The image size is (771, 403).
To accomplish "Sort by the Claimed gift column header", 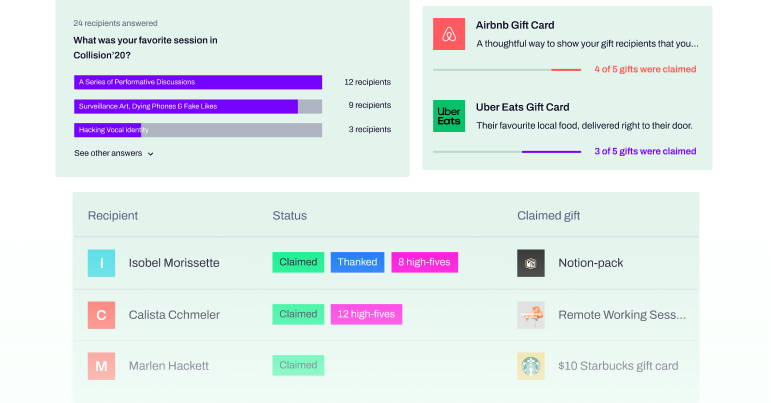I will pos(548,215).
